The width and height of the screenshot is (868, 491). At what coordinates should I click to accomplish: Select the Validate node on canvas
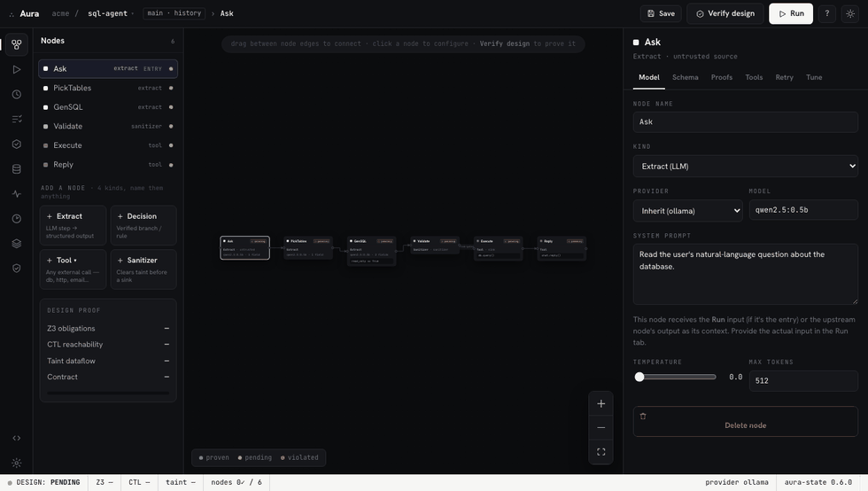click(x=435, y=246)
